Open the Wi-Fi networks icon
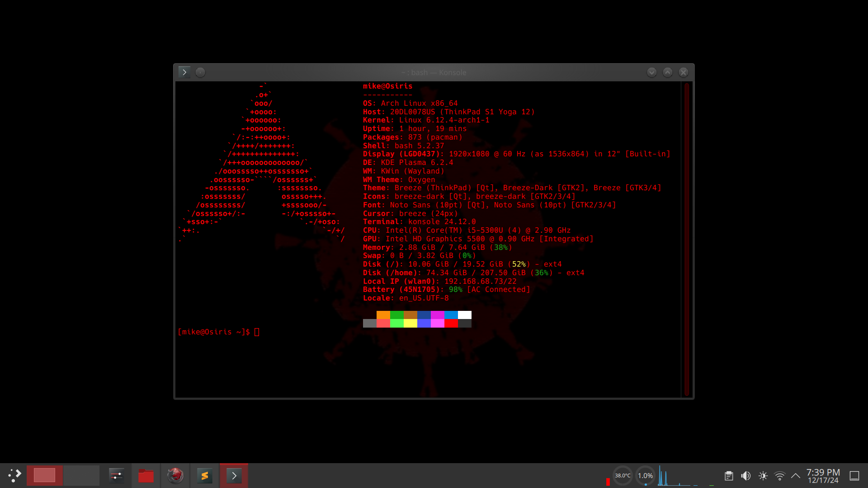The height and width of the screenshot is (488, 868). [x=779, y=476]
